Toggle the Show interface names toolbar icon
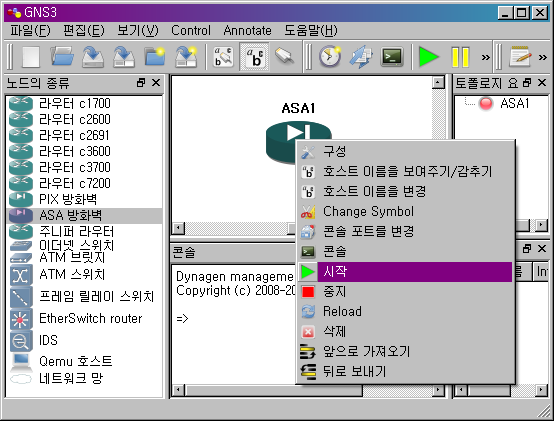 (223, 57)
